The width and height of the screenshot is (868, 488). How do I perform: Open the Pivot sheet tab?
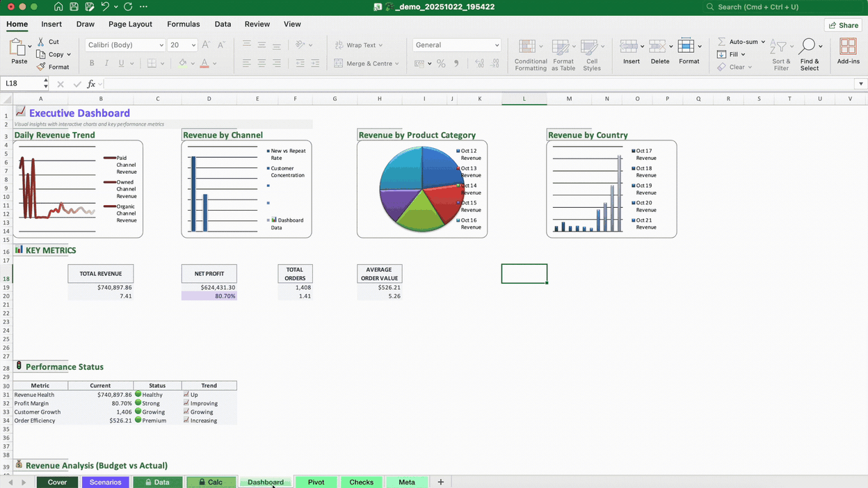click(x=316, y=481)
